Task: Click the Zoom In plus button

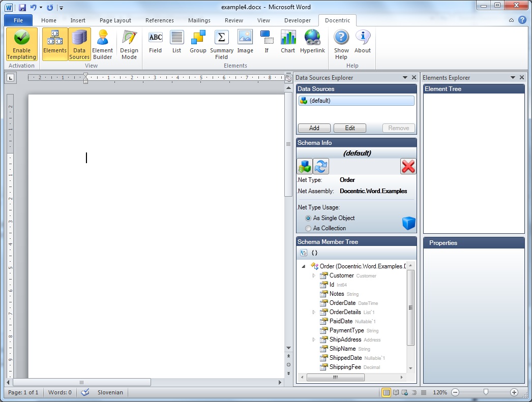Action: pos(514,392)
